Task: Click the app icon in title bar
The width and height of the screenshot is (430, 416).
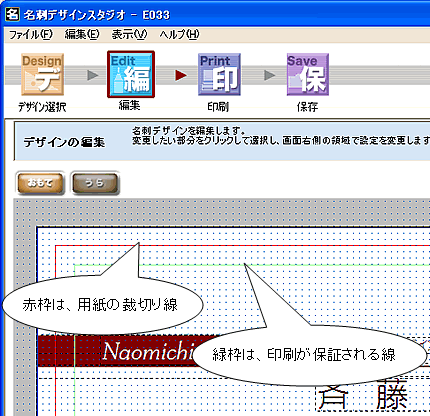Action: [12, 14]
